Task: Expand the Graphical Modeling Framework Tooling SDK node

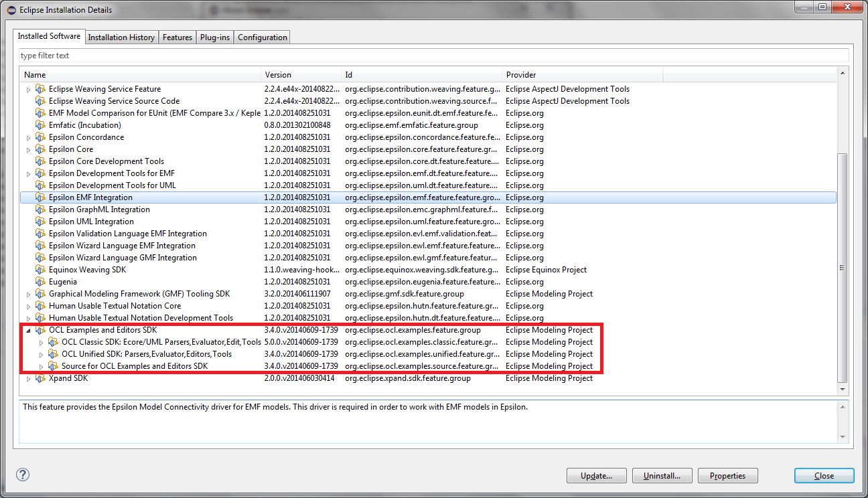Action: click(x=28, y=294)
